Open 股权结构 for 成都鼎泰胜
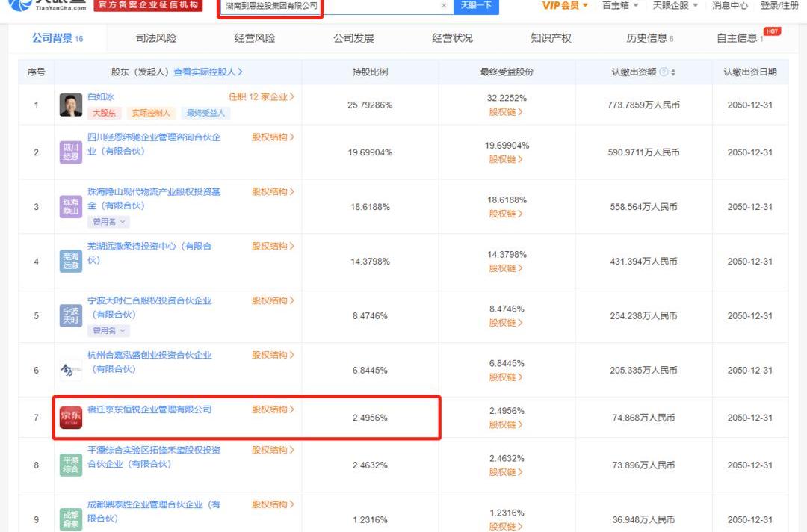 [x=273, y=505]
